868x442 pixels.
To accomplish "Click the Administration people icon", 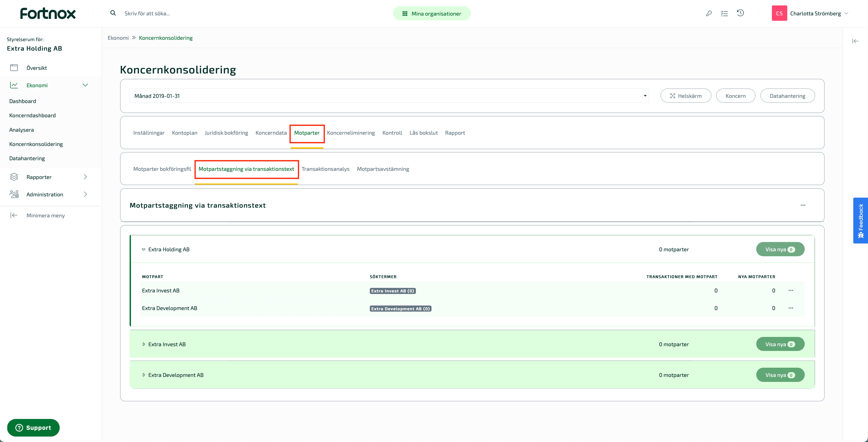I will pyautogui.click(x=14, y=194).
